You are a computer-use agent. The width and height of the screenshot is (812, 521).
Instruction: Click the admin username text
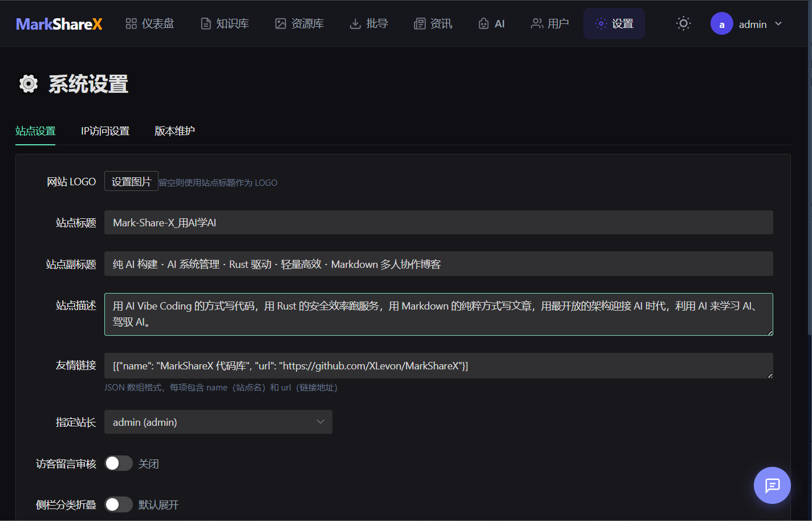point(753,24)
